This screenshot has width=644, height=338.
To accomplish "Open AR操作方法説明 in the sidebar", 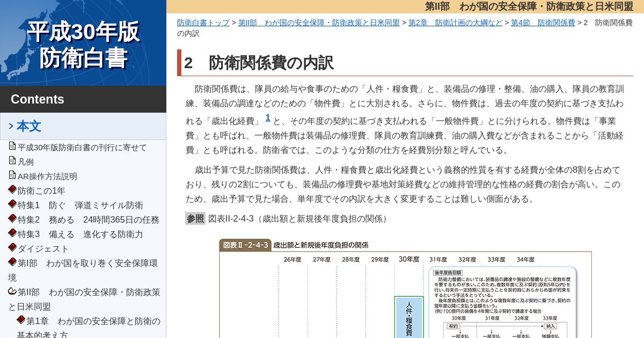I will [47, 177].
